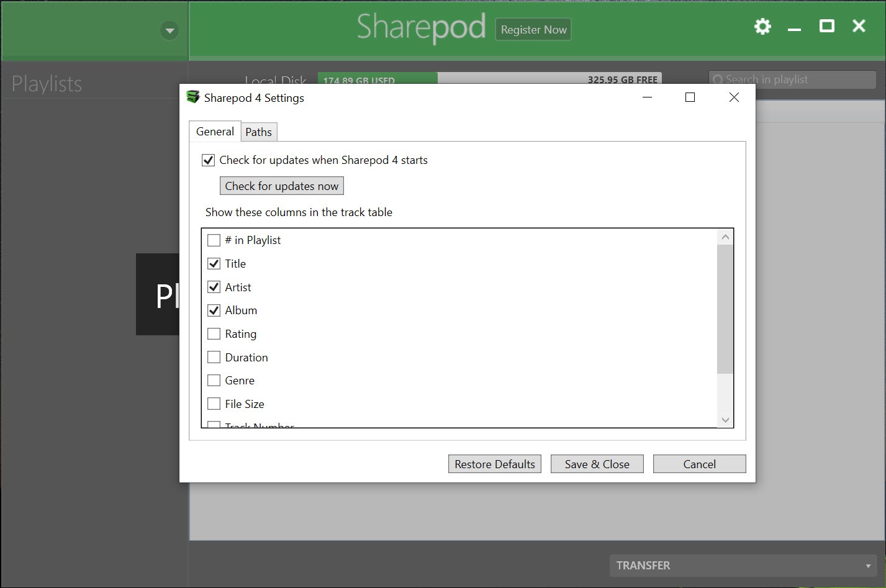Open the TRANSFER dropdown
886x588 pixels.
[743, 566]
